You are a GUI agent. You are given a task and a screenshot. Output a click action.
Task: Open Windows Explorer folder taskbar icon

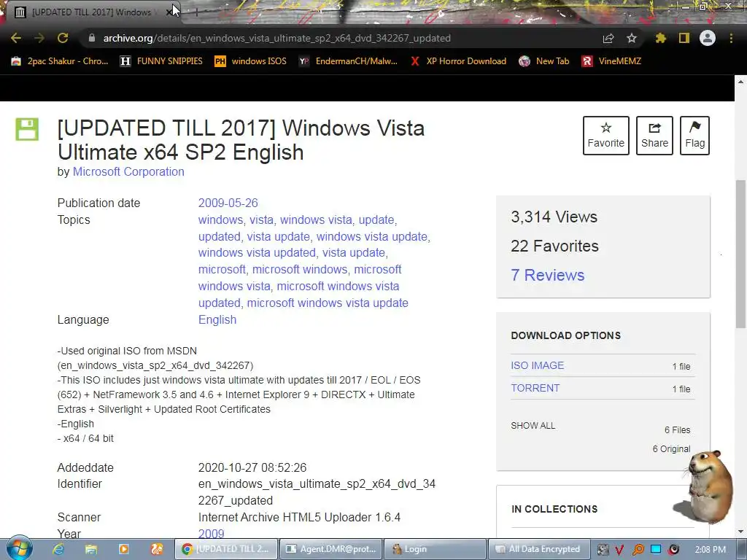click(91, 549)
